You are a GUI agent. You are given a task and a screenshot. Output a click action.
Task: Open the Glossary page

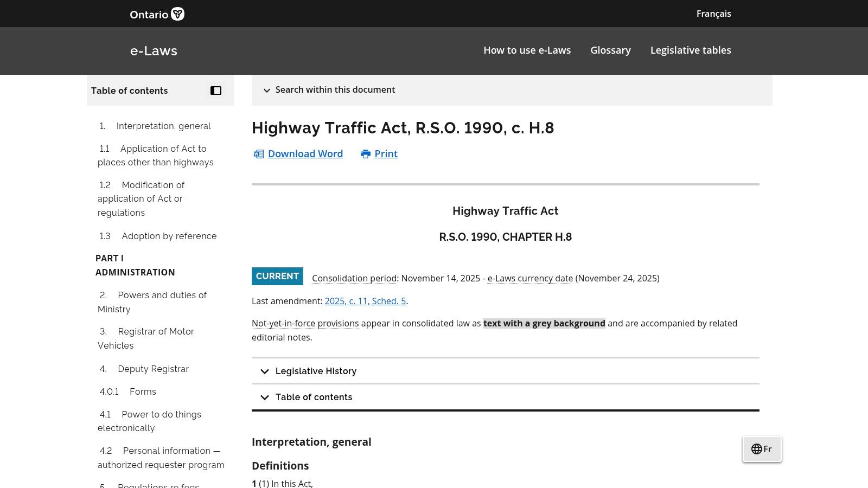tap(610, 50)
